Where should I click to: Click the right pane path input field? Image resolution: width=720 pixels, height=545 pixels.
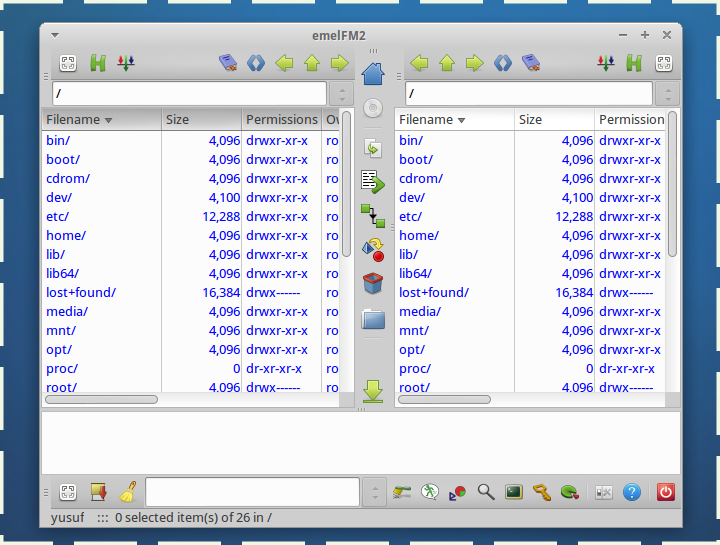[x=529, y=94]
